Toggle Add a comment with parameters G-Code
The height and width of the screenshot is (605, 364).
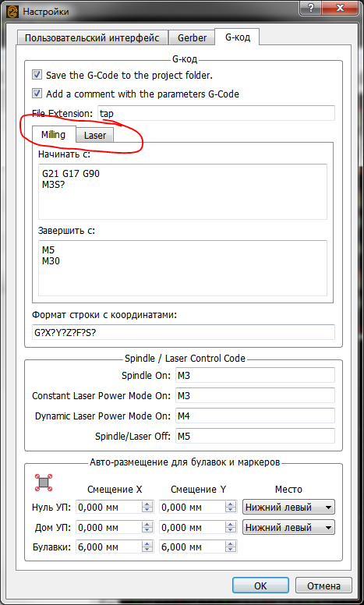[x=37, y=94]
